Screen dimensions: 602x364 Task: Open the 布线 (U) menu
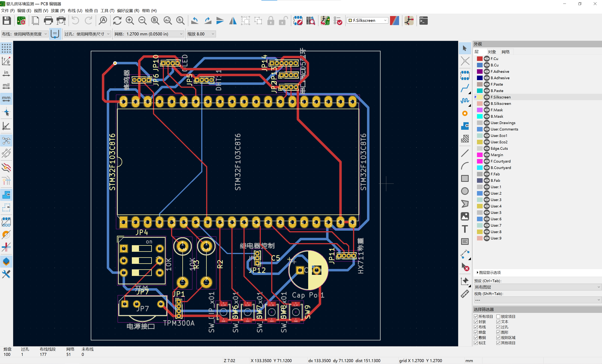[x=75, y=11]
